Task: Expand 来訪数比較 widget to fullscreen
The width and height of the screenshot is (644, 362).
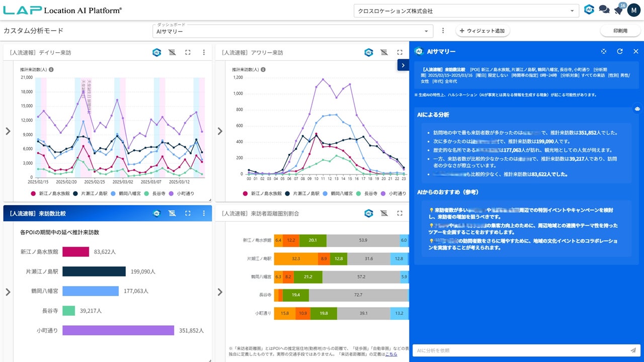Action: click(x=188, y=213)
